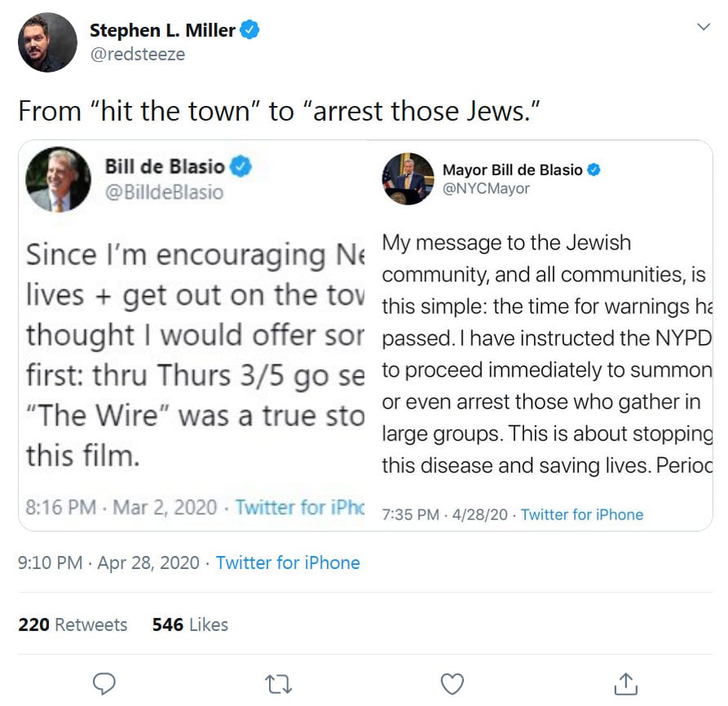Click the reply speech bubble icon
The height and width of the screenshot is (706, 728).
pyautogui.click(x=104, y=682)
